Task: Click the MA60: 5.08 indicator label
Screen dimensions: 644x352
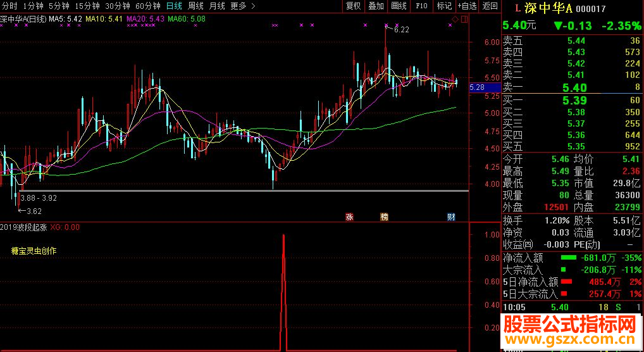Action: click(x=187, y=18)
